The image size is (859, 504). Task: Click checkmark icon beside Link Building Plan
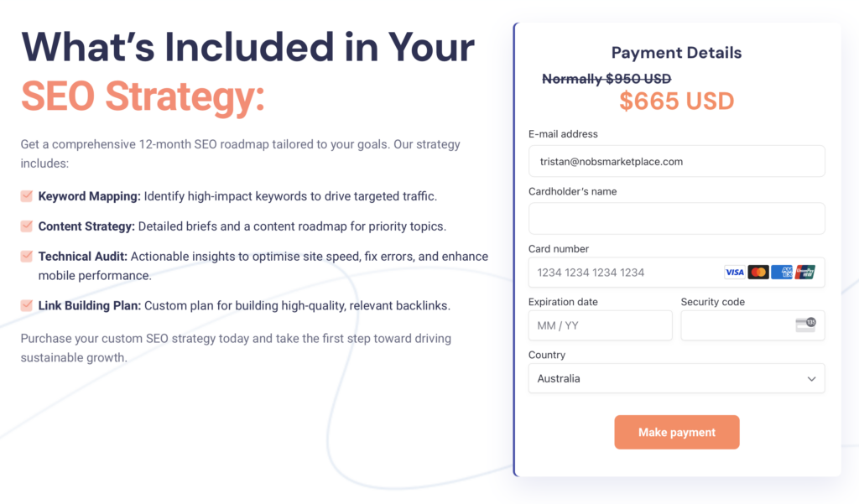point(27,305)
